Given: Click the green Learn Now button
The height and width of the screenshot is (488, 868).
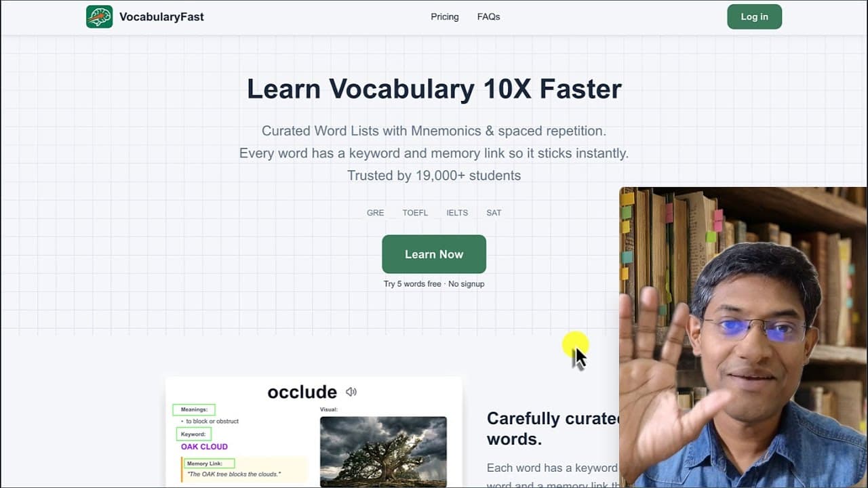Looking at the screenshot, I should point(433,254).
